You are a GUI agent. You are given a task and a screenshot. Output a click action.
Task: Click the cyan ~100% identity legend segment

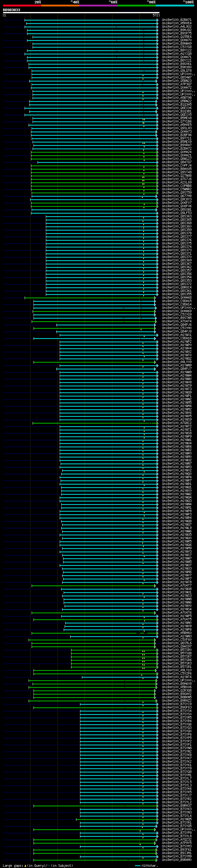pyautogui.click(x=175, y=6)
